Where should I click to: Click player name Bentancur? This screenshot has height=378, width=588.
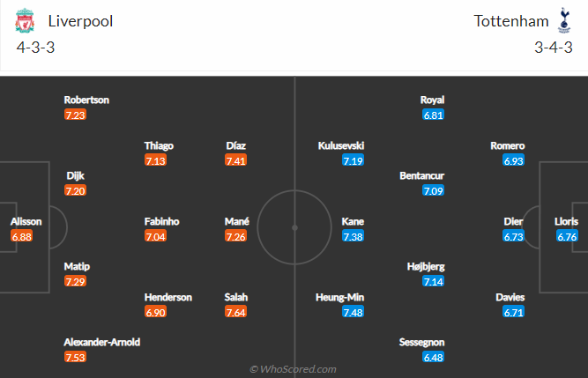(x=422, y=175)
